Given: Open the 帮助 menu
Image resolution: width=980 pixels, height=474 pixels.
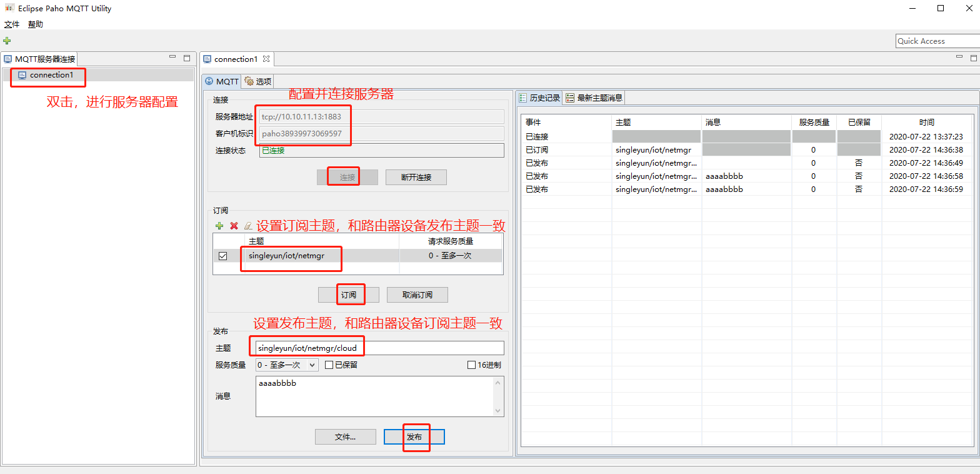Looking at the screenshot, I should tap(36, 24).
